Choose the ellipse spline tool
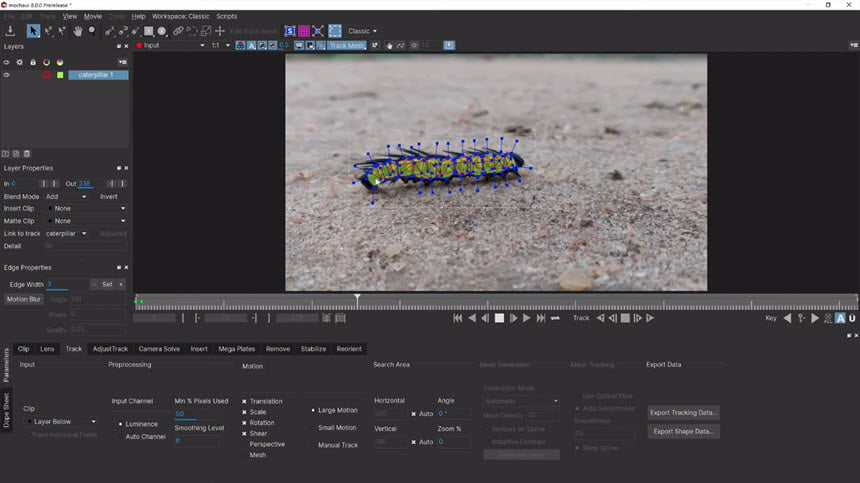Viewport: 860px width, 483px height. pos(162,31)
